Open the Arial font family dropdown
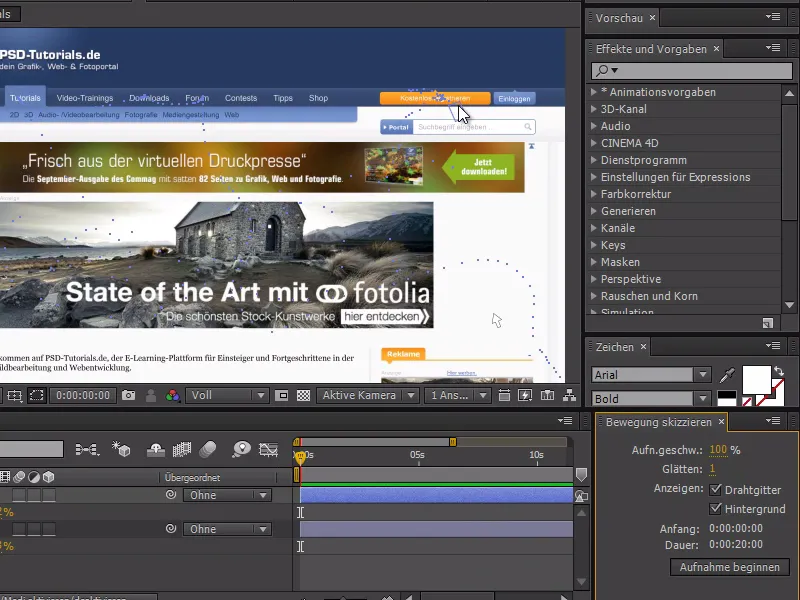The image size is (800, 600). (651, 375)
